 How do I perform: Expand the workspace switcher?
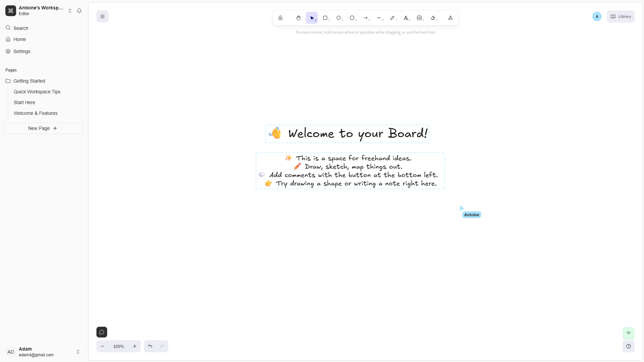click(70, 11)
